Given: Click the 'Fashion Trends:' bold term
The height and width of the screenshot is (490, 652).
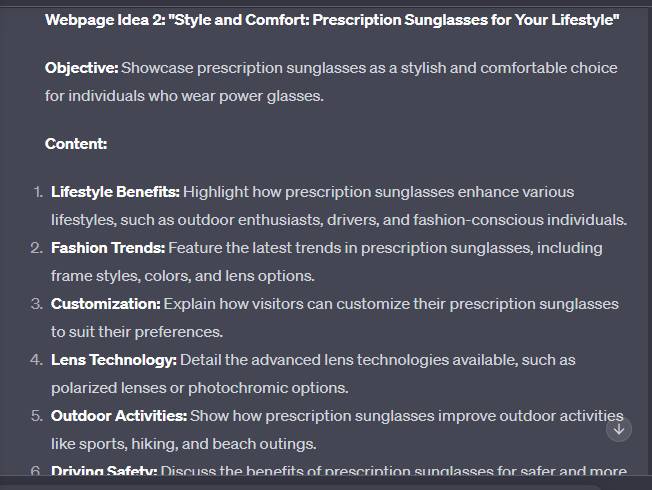Looking at the screenshot, I should (x=108, y=248).
